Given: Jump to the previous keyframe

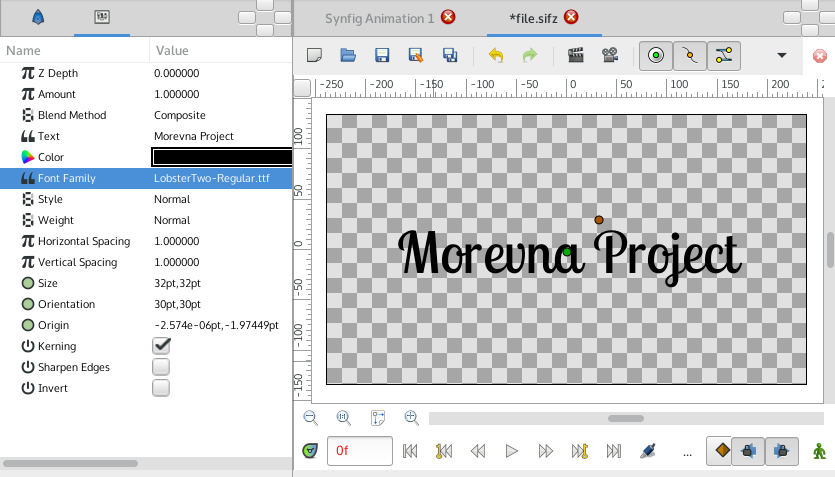Looking at the screenshot, I should pos(444,451).
